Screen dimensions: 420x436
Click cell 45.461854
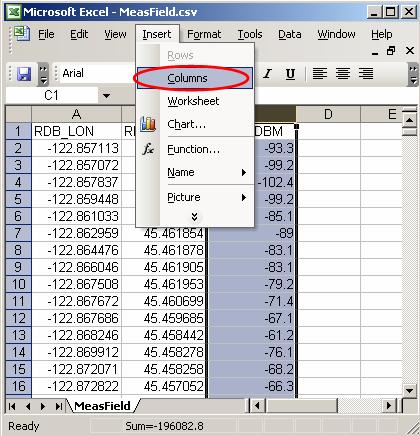point(163,233)
